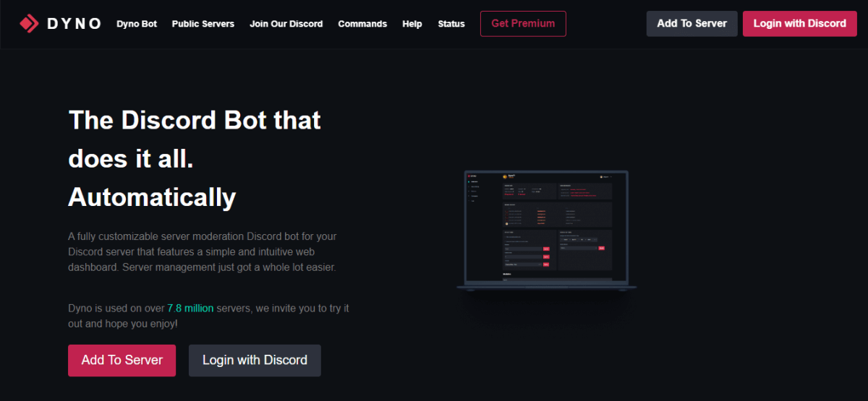The width and height of the screenshot is (868, 401).
Task: Open the Join Our Discord link
Action: [x=286, y=24]
